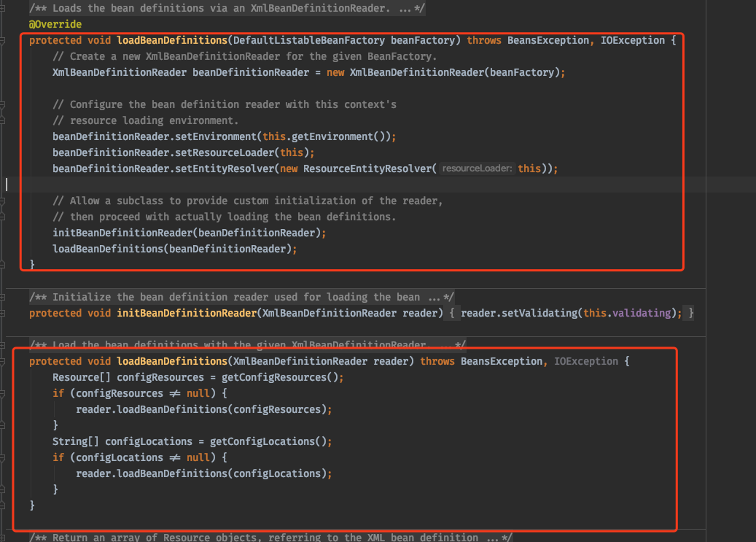Click 'initBeanDefinitionReader(beanDefinitionReader);' call
Screen dimensions: 756x542
[x=189, y=233]
